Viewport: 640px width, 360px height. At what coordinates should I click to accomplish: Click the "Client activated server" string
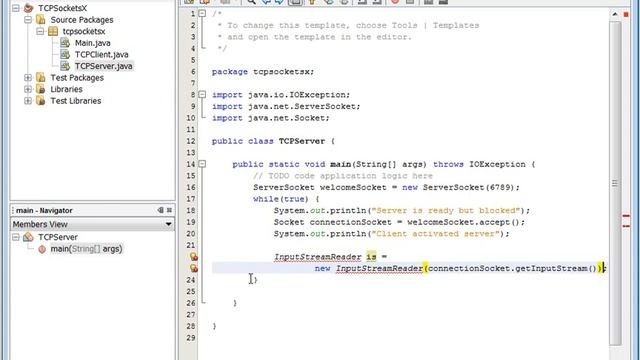click(436, 234)
